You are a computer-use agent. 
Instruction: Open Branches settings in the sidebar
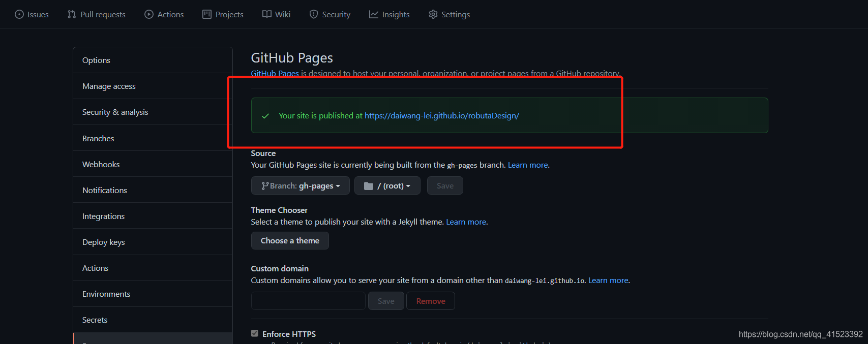tap(153, 138)
